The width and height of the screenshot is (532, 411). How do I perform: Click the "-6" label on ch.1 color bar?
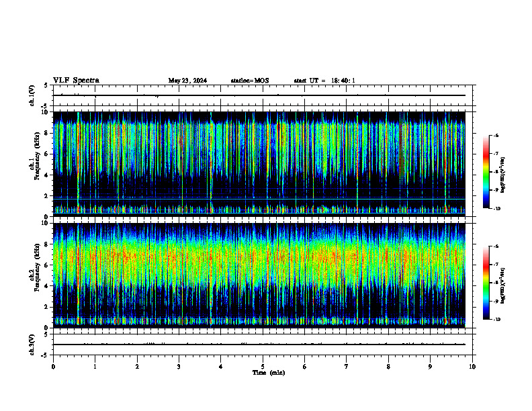coord(496,136)
